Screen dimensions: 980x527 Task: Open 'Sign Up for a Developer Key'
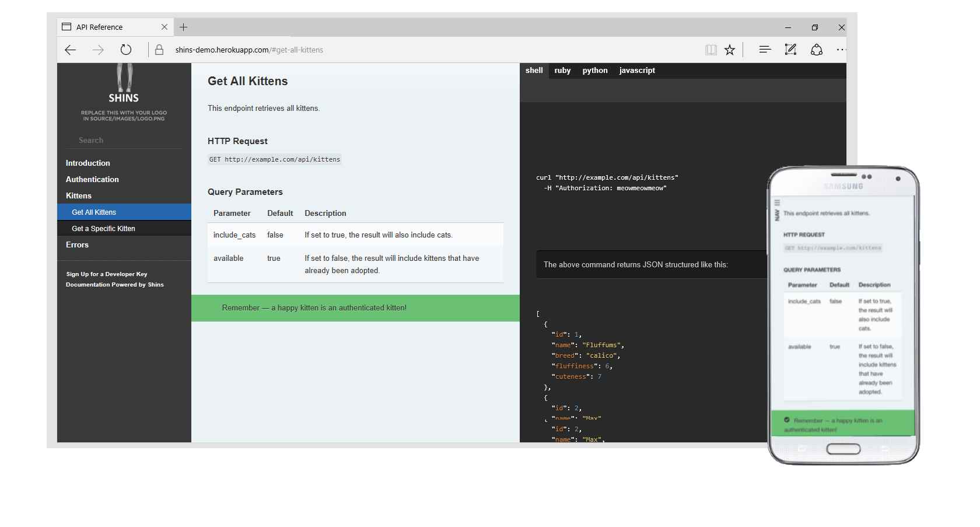(107, 274)
